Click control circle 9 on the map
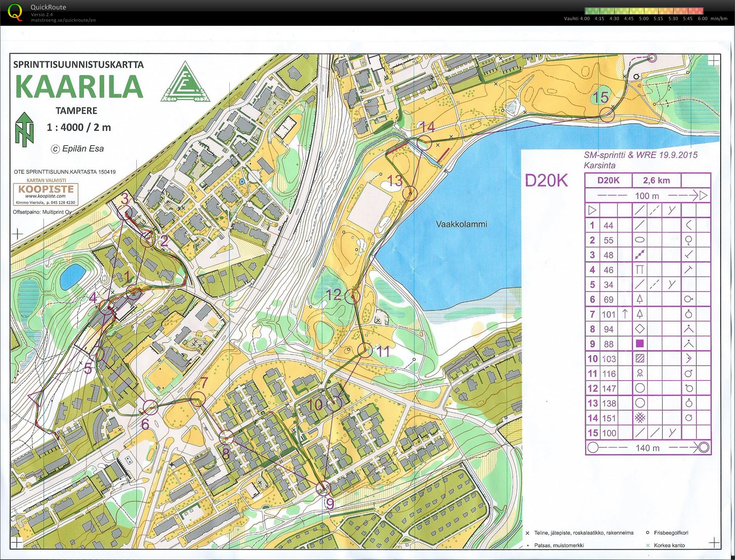This screenshot has width=735, height=560. [324, 487]
